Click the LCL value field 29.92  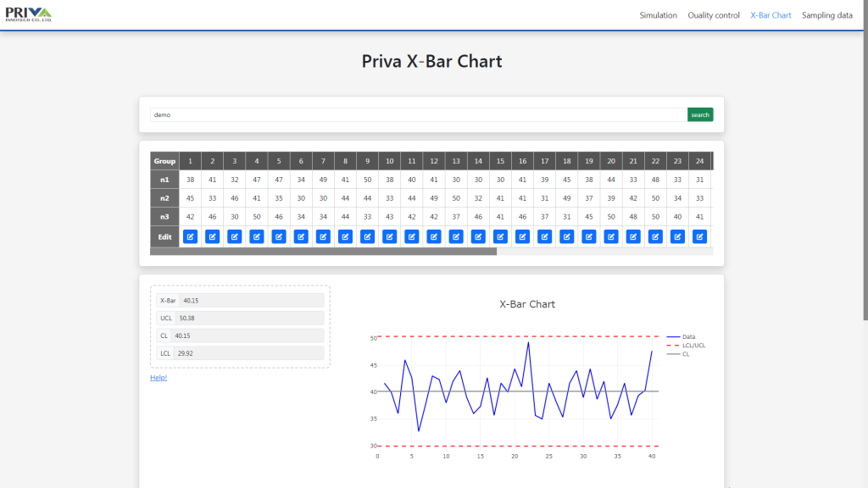[248, 353]
